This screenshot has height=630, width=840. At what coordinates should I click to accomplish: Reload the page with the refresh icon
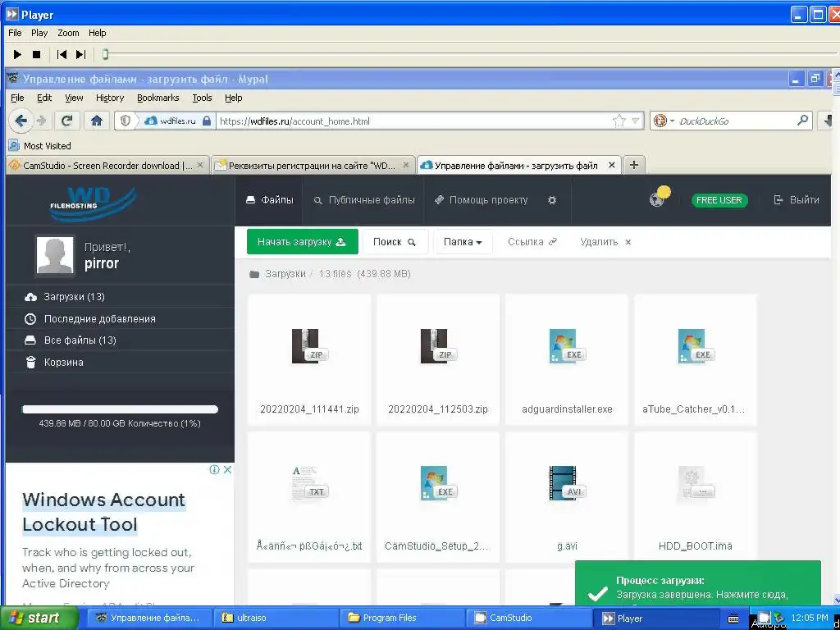coord(67,121)
